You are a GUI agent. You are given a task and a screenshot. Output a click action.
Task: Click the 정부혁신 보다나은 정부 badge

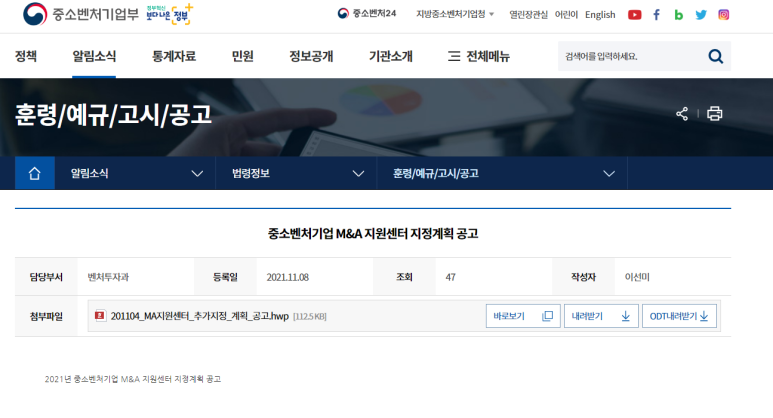[169, 14]
